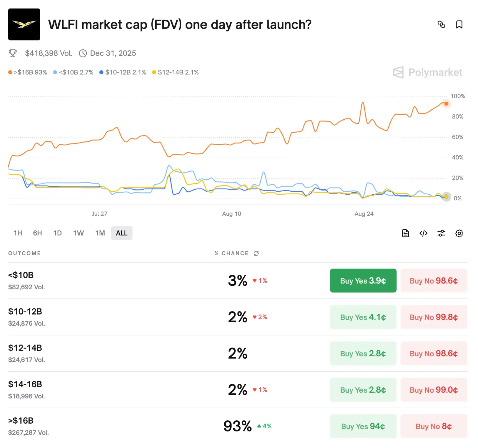
Task: Copy the market link icon
Action: pos(442,25)
